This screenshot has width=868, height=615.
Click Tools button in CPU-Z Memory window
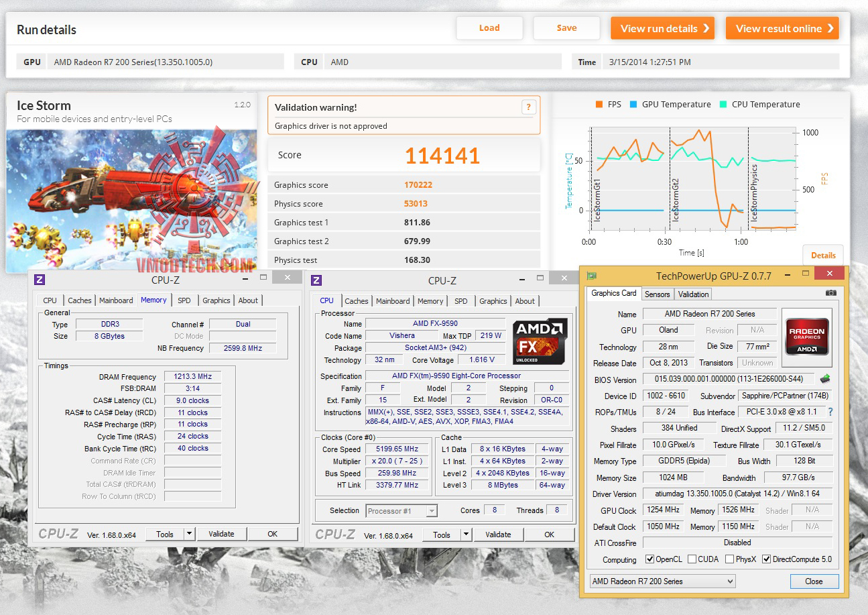[165, 534]
